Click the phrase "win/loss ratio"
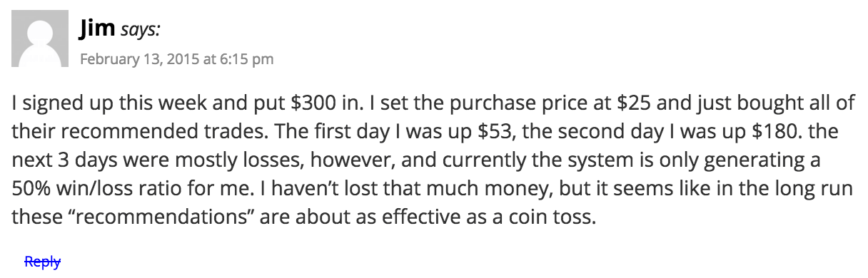868x278 pixels. 111,189
